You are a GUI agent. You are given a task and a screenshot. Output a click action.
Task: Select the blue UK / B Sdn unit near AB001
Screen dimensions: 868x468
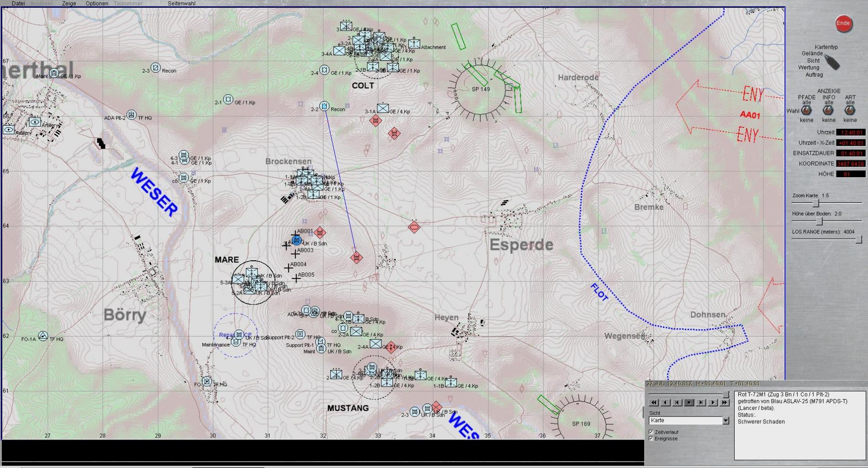point(296,240)
